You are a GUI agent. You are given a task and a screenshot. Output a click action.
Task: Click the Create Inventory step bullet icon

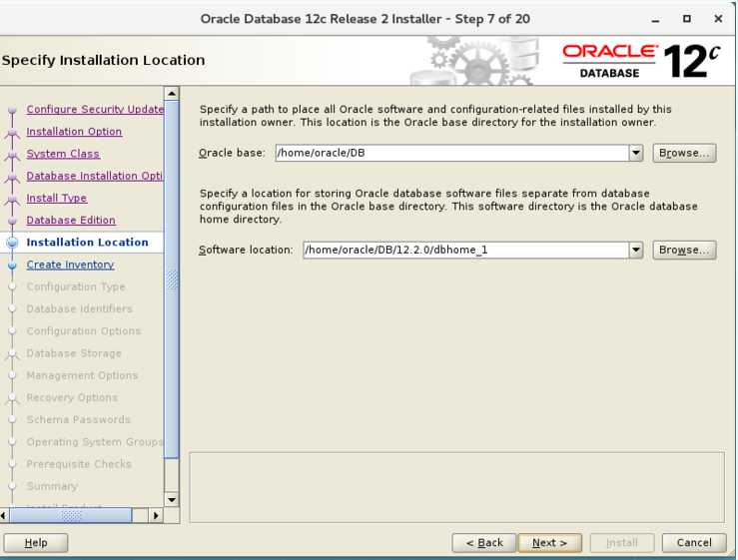[13, 265]
